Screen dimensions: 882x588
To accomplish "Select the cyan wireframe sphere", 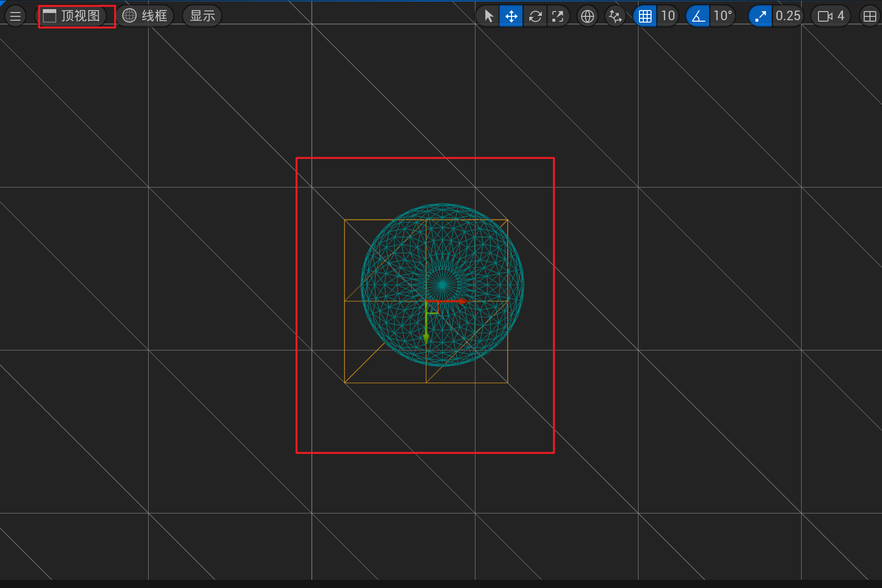I will [x=442, y=285].
